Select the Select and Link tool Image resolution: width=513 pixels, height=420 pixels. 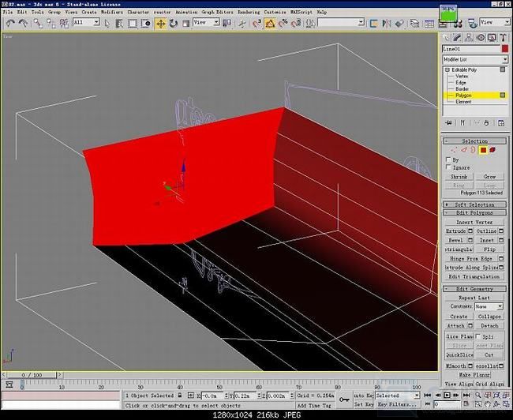pyautogui.click(x=39, y=23)
